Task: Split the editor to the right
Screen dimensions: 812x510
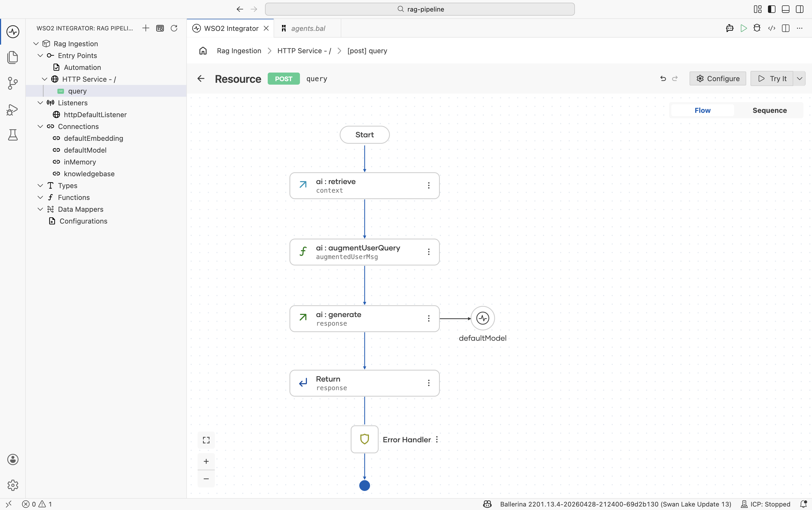Action: pyautogui.click(x=786, y=28)
